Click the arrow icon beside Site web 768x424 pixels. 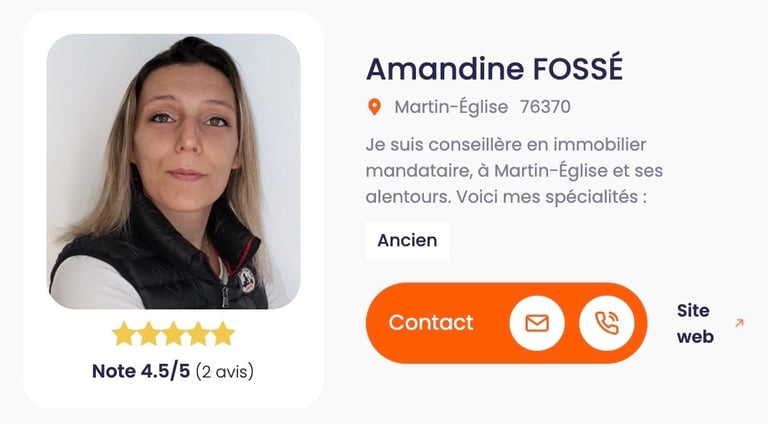[739, 323]
